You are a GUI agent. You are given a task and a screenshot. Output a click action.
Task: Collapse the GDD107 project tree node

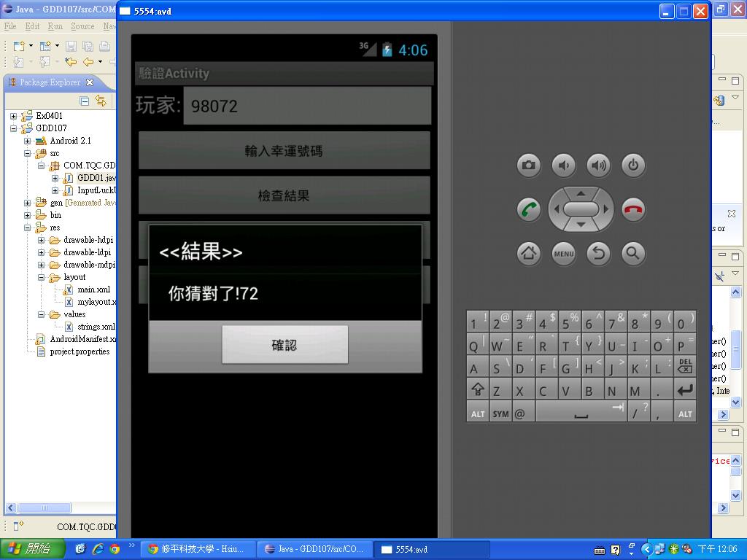(x=13, y=128)
